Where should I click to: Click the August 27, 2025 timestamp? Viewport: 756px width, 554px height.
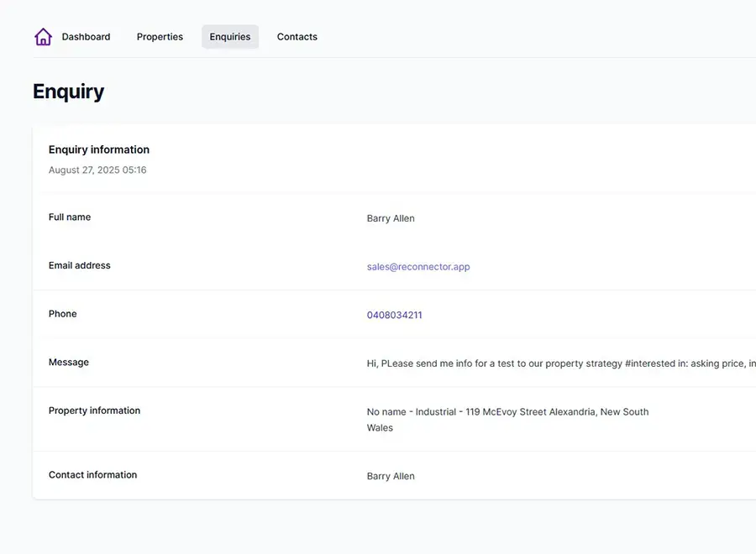tap(97, 170)
